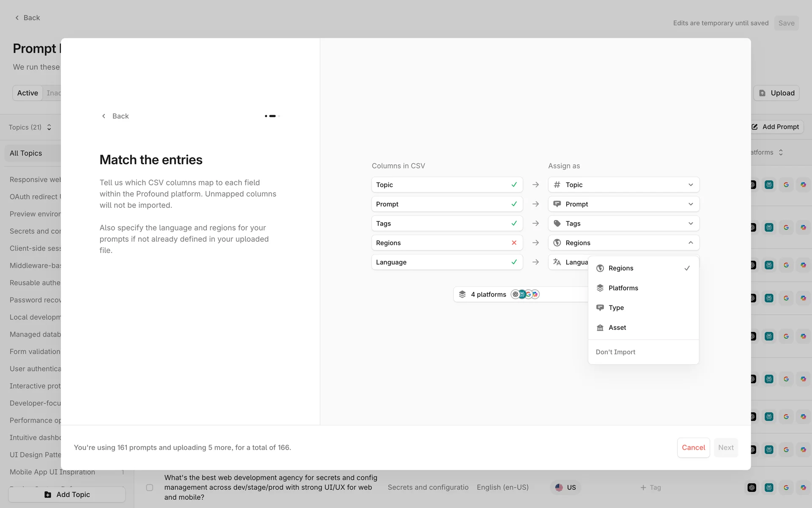Collapse the Regions assign dropdown
812x508 pixels.
[x=690, y=243]
